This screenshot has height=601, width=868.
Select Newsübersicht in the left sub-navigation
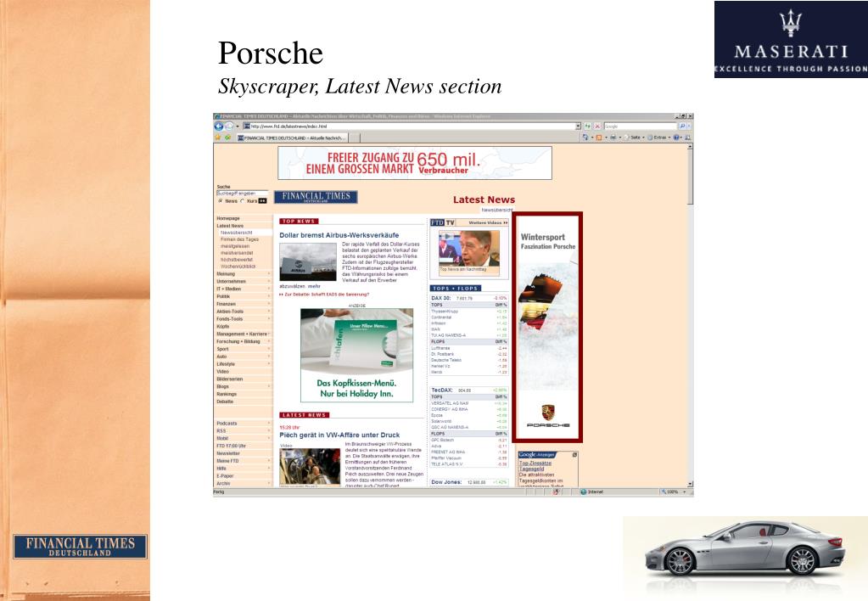[x=237, y=233]
